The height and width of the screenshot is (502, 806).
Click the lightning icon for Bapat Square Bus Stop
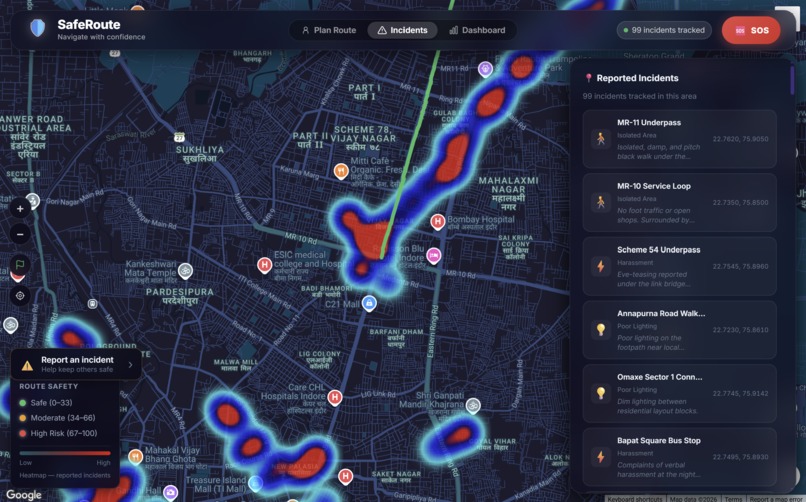coord(600,457)
